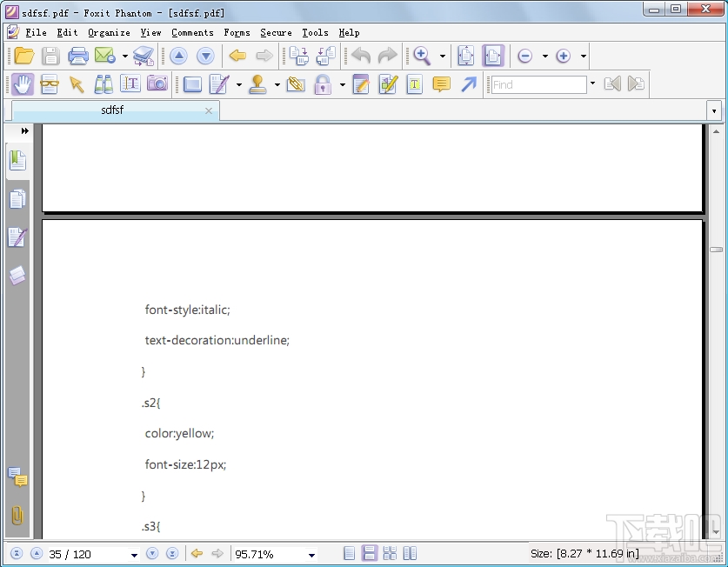Open the Tools menu
This screenshot has height=567, width=728.
point(315,32)
